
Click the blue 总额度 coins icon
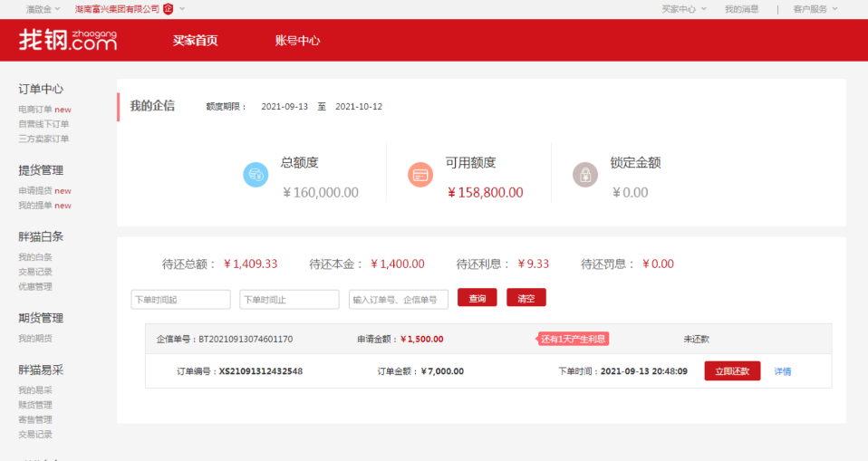tap(256, 175)
